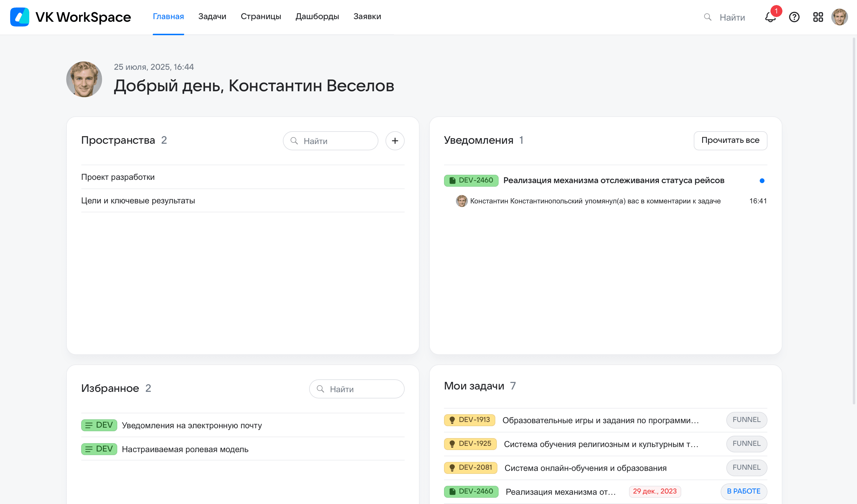Switch to the Задачи tab

point(212,16)
